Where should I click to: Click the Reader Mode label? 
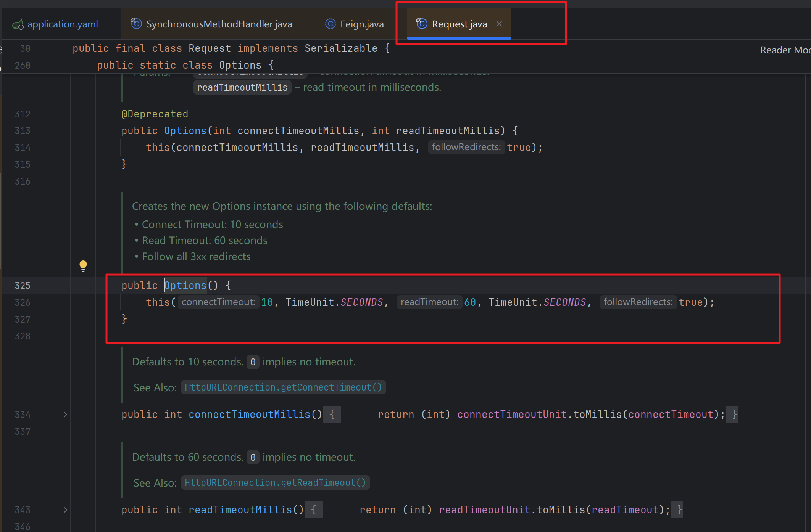pos(785,50)
